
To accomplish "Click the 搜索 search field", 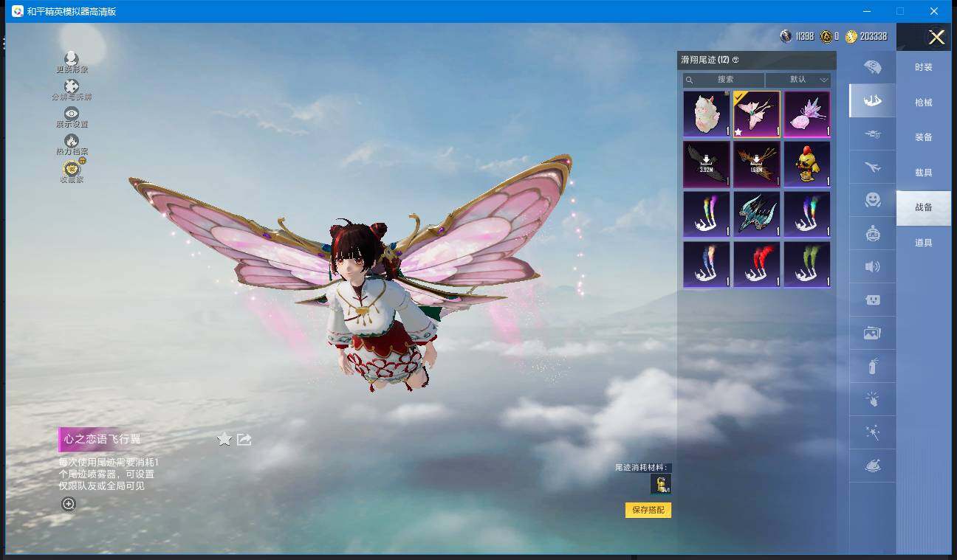I will 724,80.
